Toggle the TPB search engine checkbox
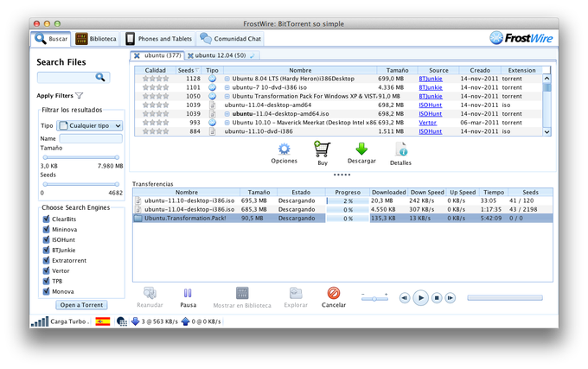Image resolution: width=588 pixels, height=369 pixels. (46, 281)
